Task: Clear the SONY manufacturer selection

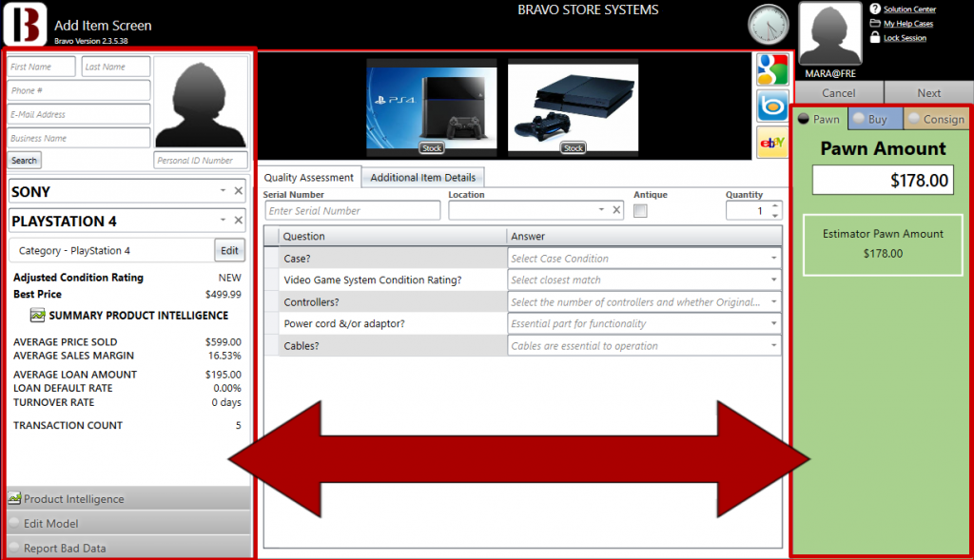Action: (239, 191)
